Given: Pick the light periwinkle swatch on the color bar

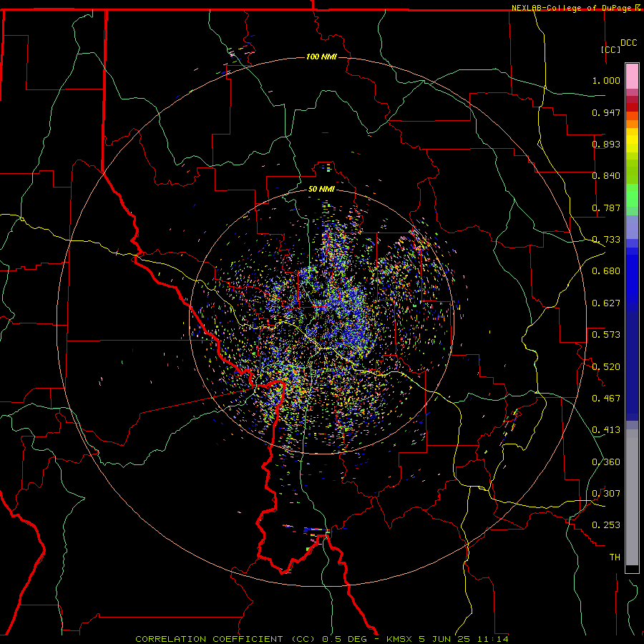Looking at the screenshot, I should click(x=632, y=227).
